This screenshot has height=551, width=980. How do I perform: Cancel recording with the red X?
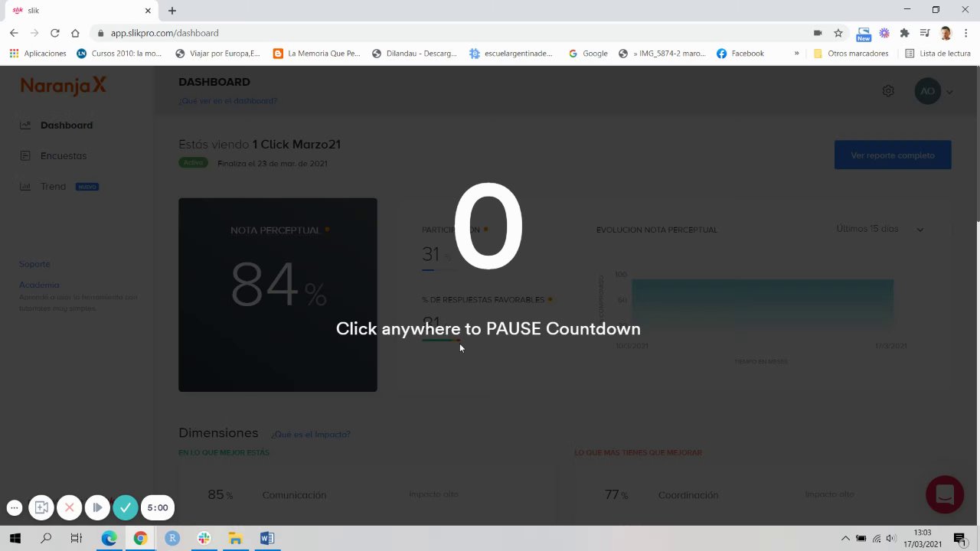(x=69, y=507)
